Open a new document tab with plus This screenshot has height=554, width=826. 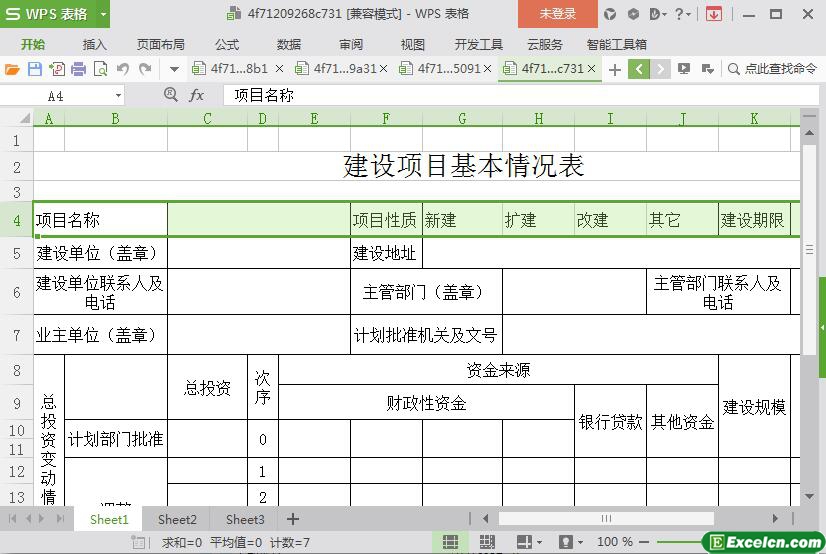point(614,69)
